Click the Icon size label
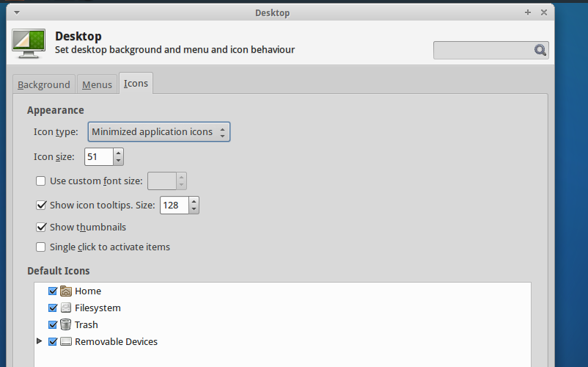 [x=54, y=156]
